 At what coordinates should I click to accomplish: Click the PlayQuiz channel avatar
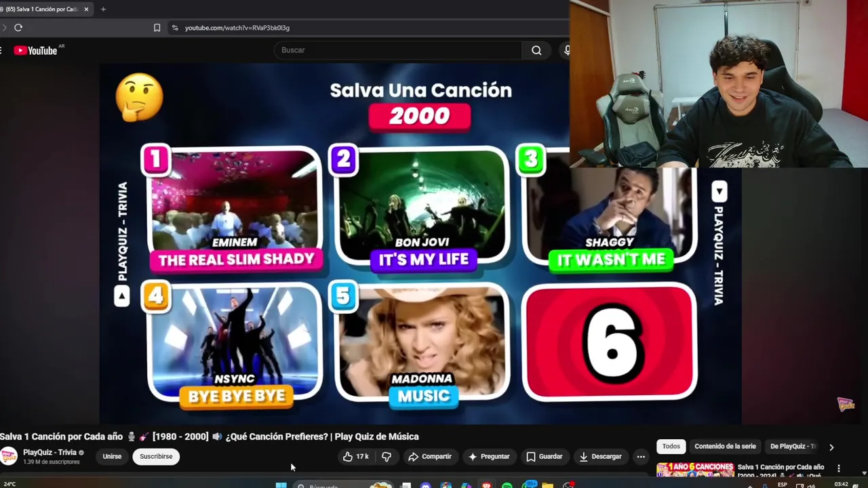(9, 456)
